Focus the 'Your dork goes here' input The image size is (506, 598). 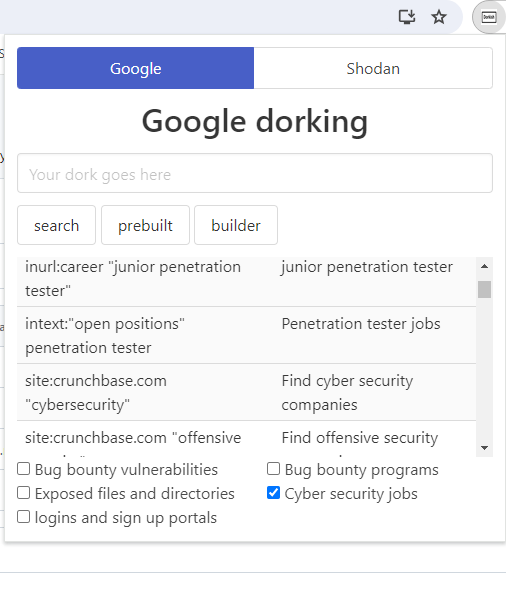(x=255, y=173)
